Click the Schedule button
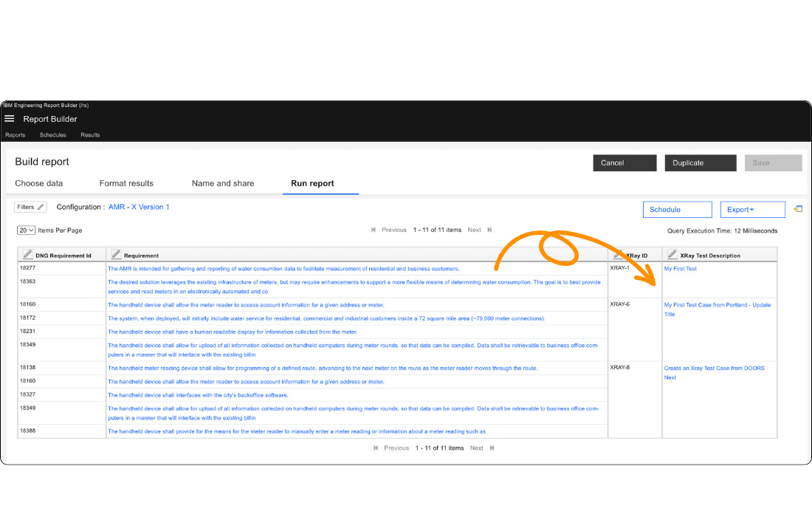This screenshot has height=517, width=812. pyautogui.click(x=676, y=209)
